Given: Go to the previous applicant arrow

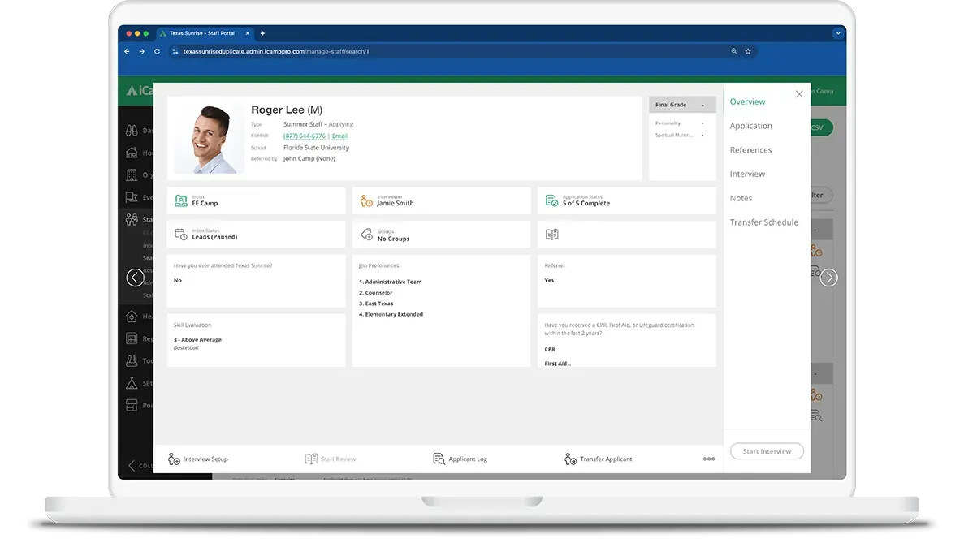Looking at the screenshot, I should click(136, 278).
